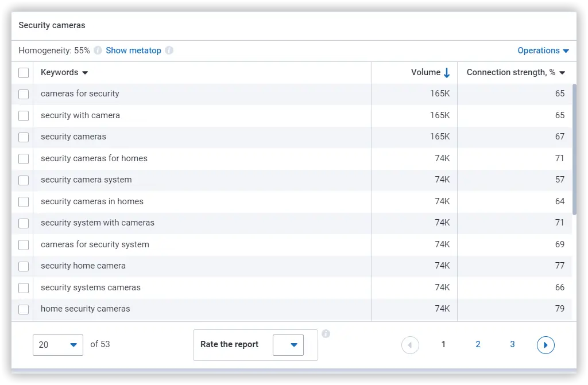This screenshot has width=588, height=385.
Task: Click keyword text 'home security cameras'
Action: pos(86,309)
